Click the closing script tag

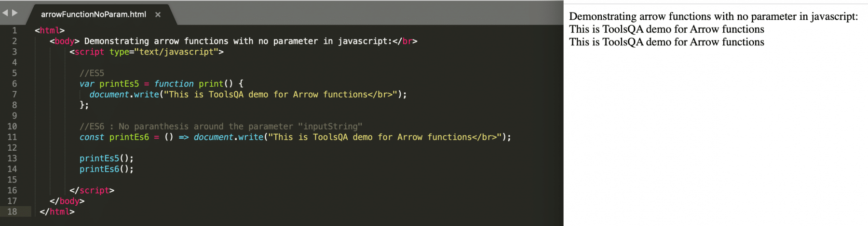point(92,190)
